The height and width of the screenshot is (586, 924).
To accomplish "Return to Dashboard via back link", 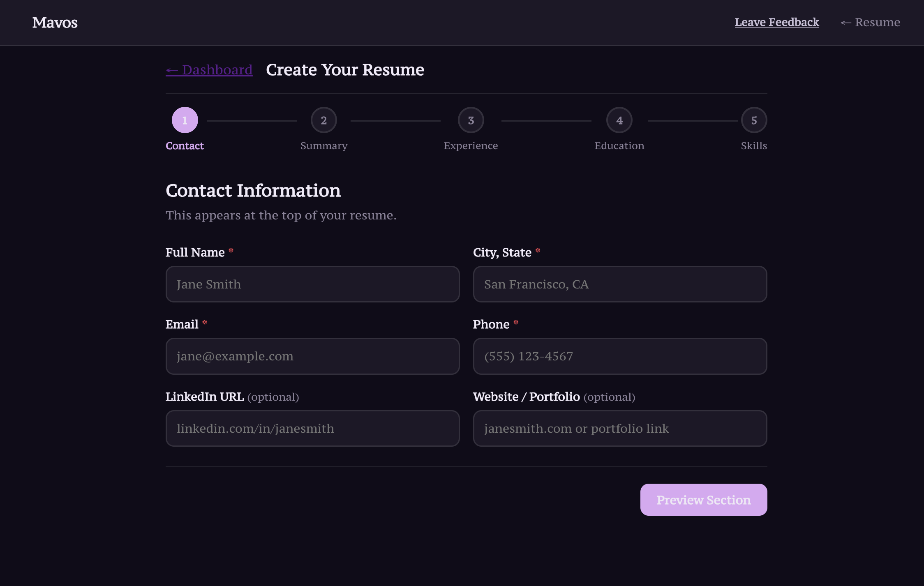I will tap(209, 70).
